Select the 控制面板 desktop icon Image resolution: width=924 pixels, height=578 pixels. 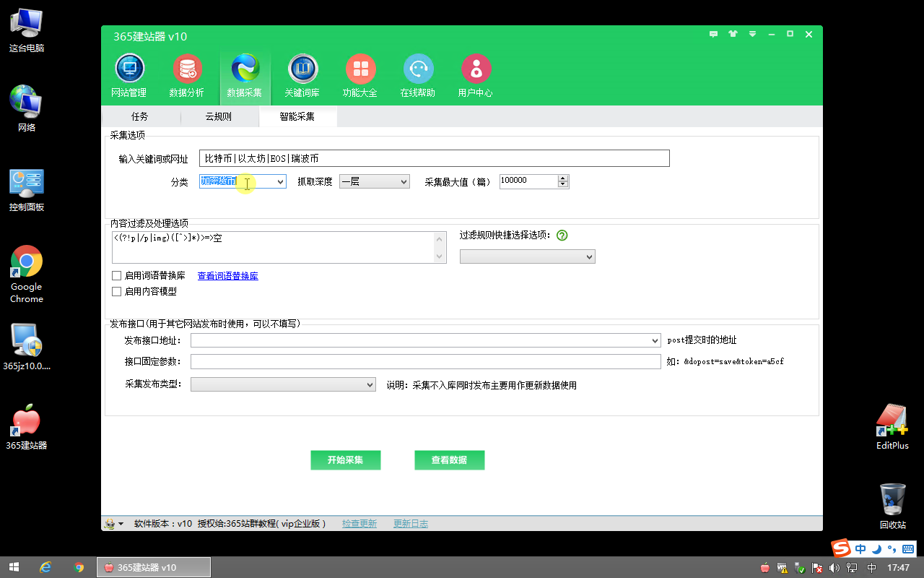point(27,190)
